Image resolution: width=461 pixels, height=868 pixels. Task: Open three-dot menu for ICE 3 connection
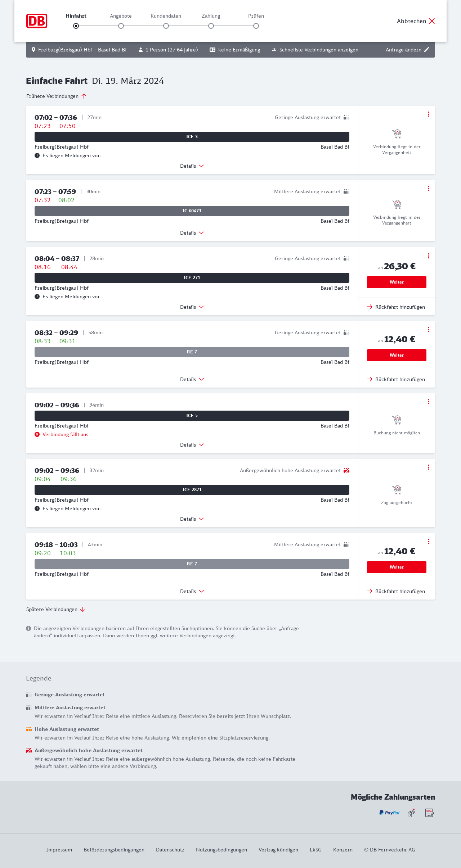click(428, 114)
